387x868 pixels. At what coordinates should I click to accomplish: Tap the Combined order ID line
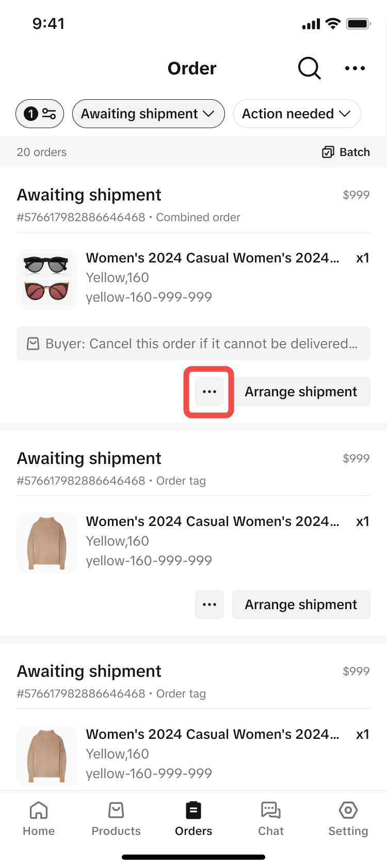[128, 217]
